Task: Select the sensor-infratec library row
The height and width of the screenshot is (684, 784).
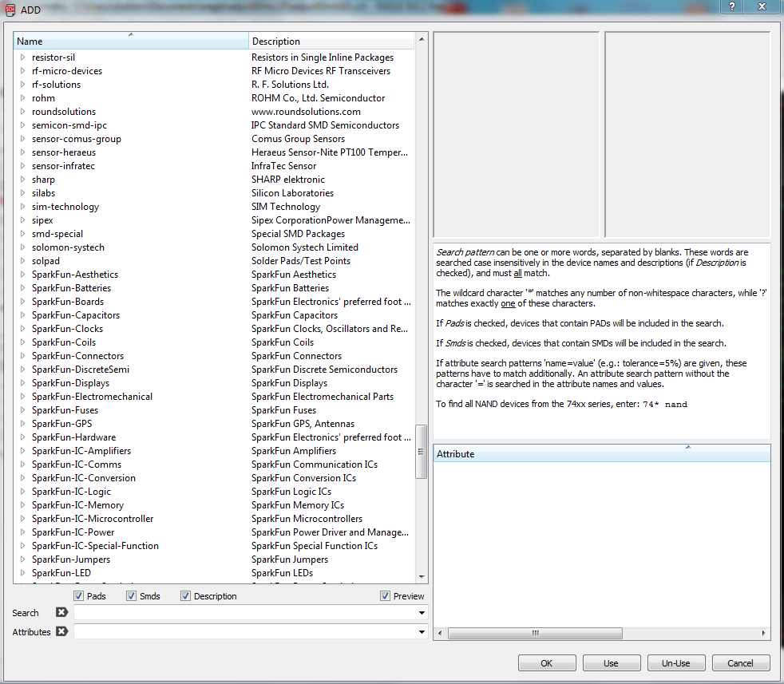Action: point(214,165)
